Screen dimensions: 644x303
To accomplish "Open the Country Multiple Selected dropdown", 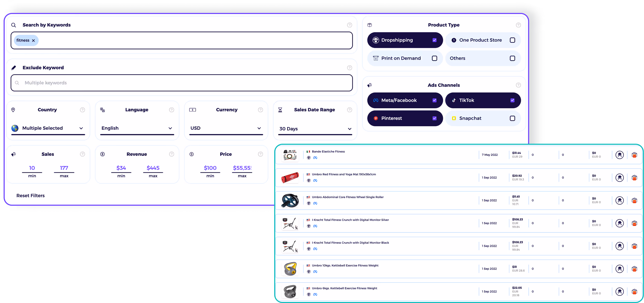I will coord(48,128).
